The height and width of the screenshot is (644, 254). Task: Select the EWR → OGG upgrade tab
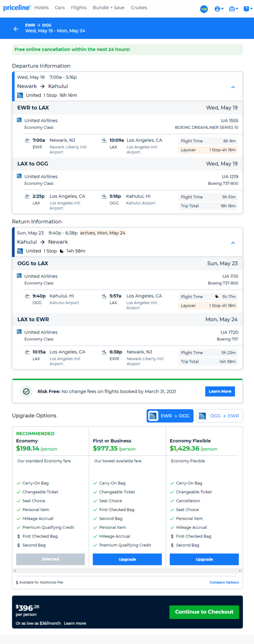point(170,416)
